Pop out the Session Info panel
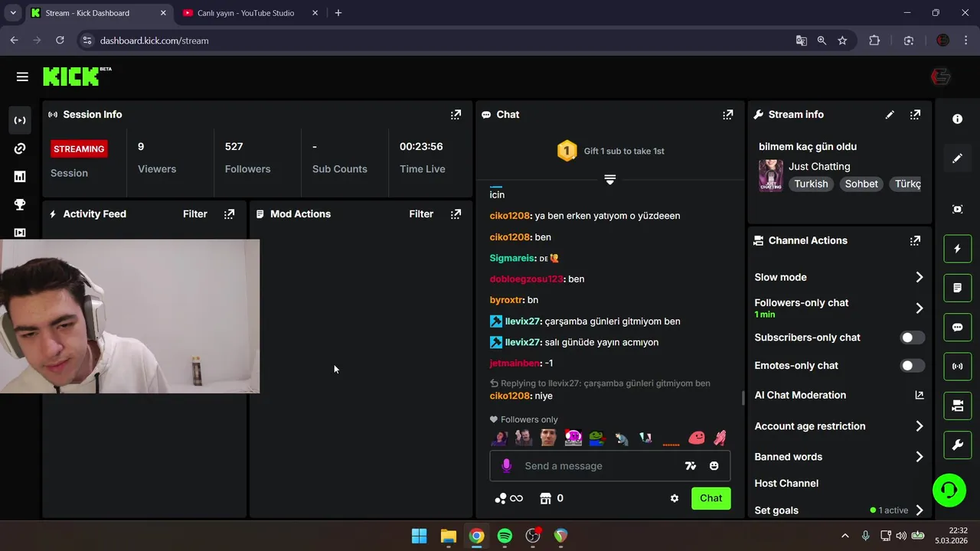This screenshot has height=551, width=980. (456, 115)
